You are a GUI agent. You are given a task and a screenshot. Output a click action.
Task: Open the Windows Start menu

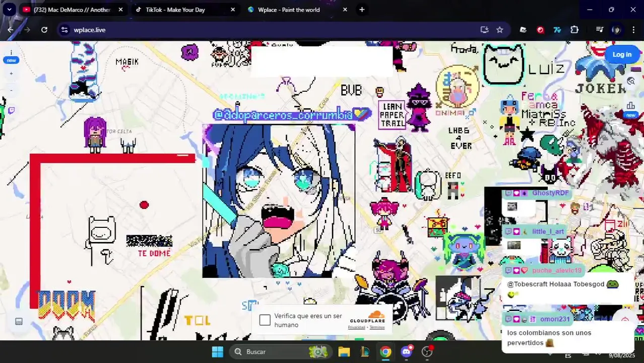pyautogui.click(x=217, y=352)
